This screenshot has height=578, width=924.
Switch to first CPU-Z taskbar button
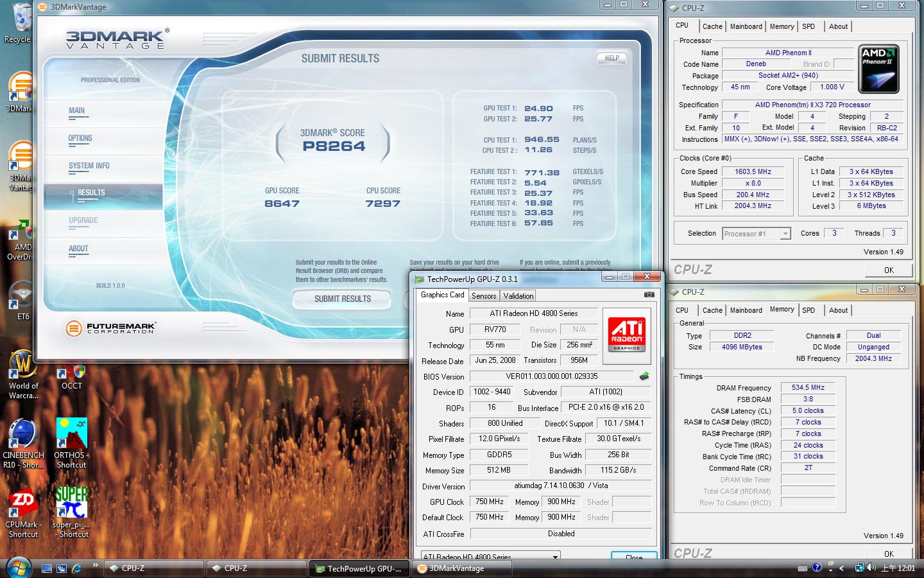[x=153, y=568]
